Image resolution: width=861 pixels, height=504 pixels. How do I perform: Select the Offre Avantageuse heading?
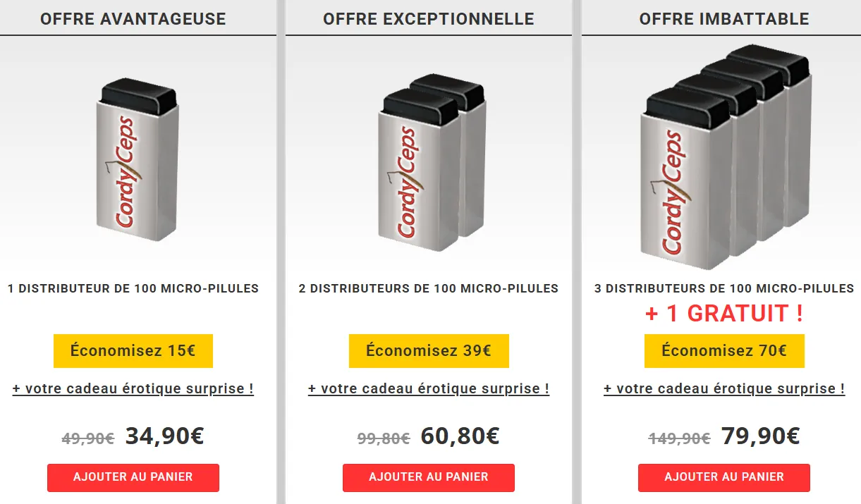click(x=133, y=19)
